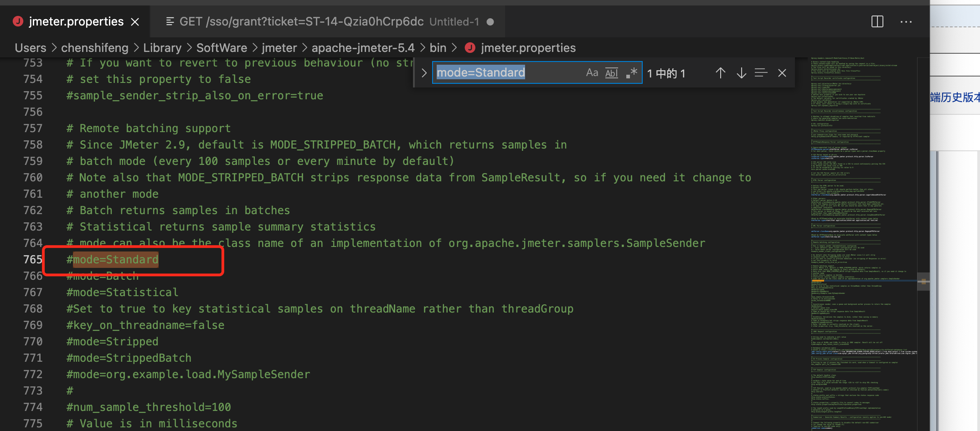This screenshot has height=431, width=980.
Task: Click the #mode=StrippedBatch line
Action: pyautogui.click(x=129, y=358)
